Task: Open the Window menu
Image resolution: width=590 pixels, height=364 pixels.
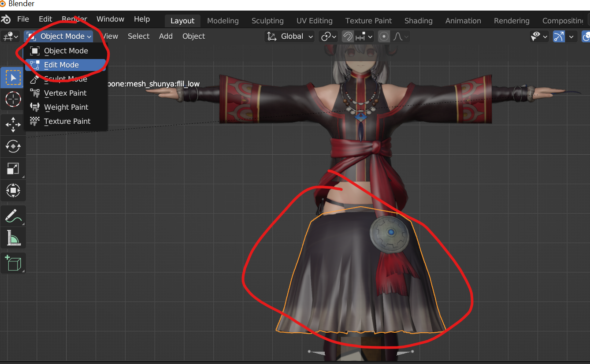Action: click(110, 19)
